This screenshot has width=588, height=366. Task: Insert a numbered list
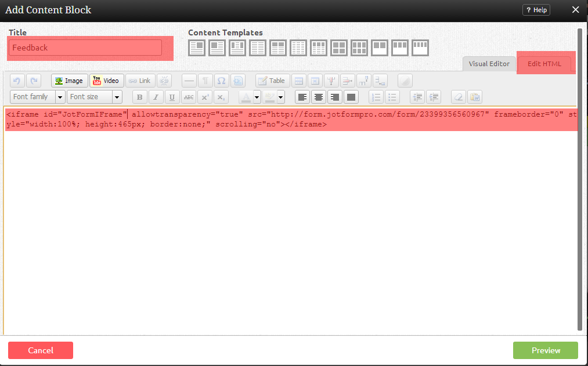[376, 97]
